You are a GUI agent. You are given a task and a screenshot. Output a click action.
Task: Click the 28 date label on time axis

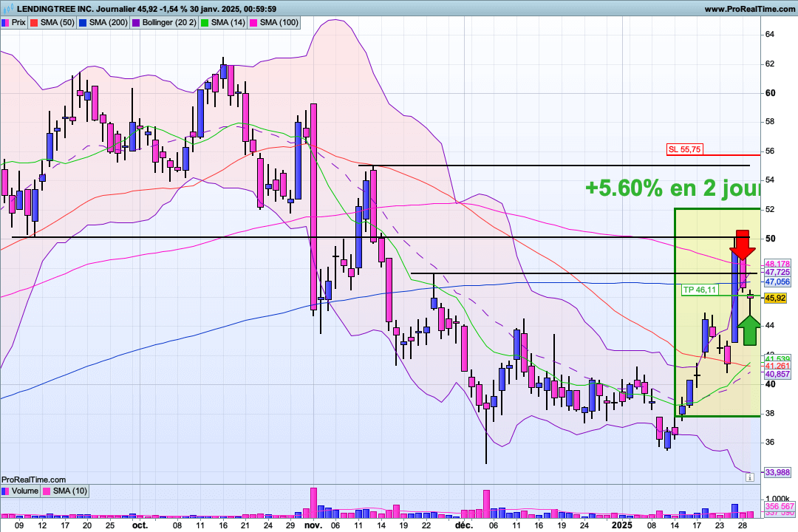[742, 525]
